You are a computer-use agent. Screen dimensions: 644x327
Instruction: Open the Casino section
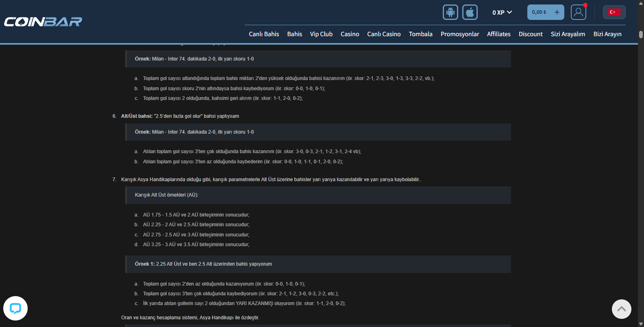point(350,34)
